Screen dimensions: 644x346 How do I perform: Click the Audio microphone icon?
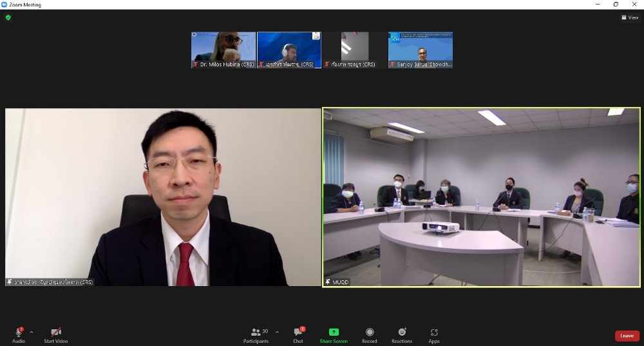click(18, 332)
